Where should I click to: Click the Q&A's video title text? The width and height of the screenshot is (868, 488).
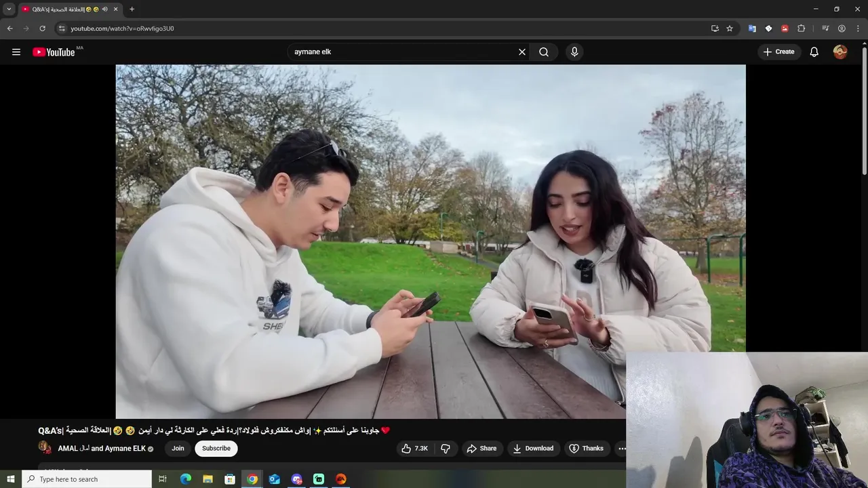tap(214, 430)
